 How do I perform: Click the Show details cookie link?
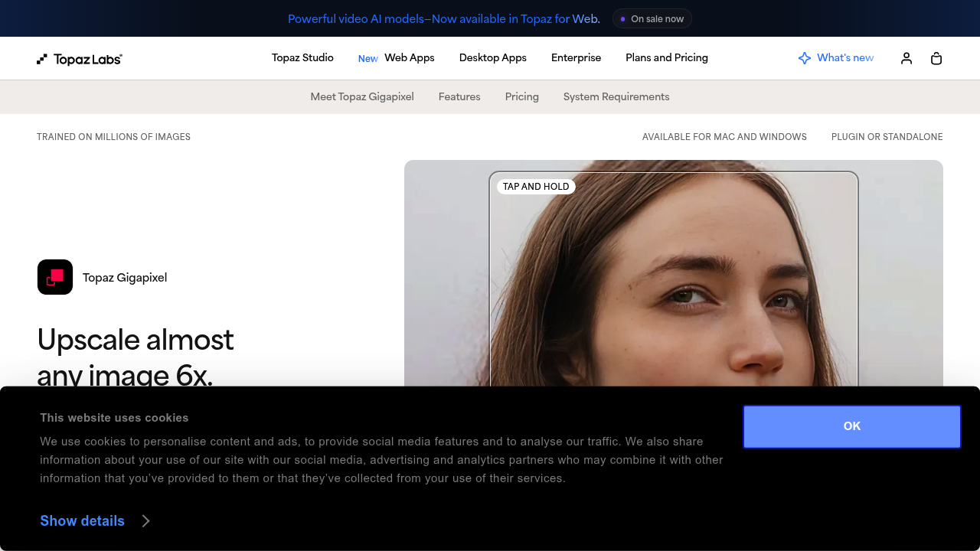tap(82, 521)
